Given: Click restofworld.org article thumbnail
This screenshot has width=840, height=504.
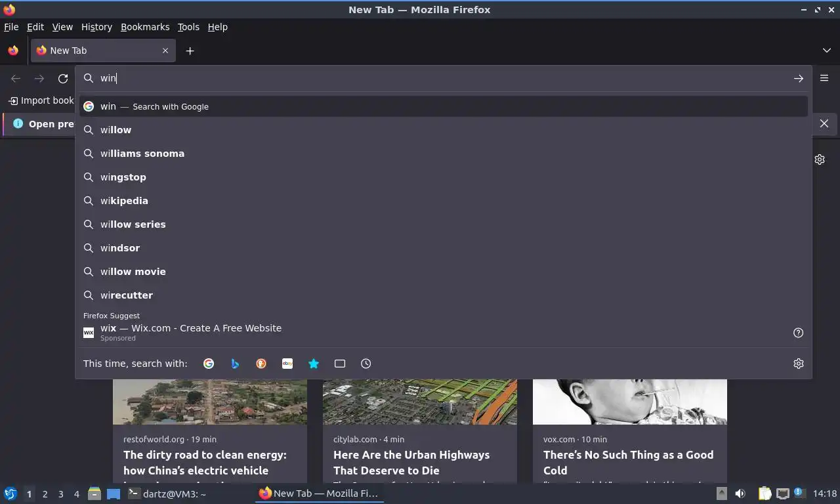Looking at the screenshot, I should 210,402.
